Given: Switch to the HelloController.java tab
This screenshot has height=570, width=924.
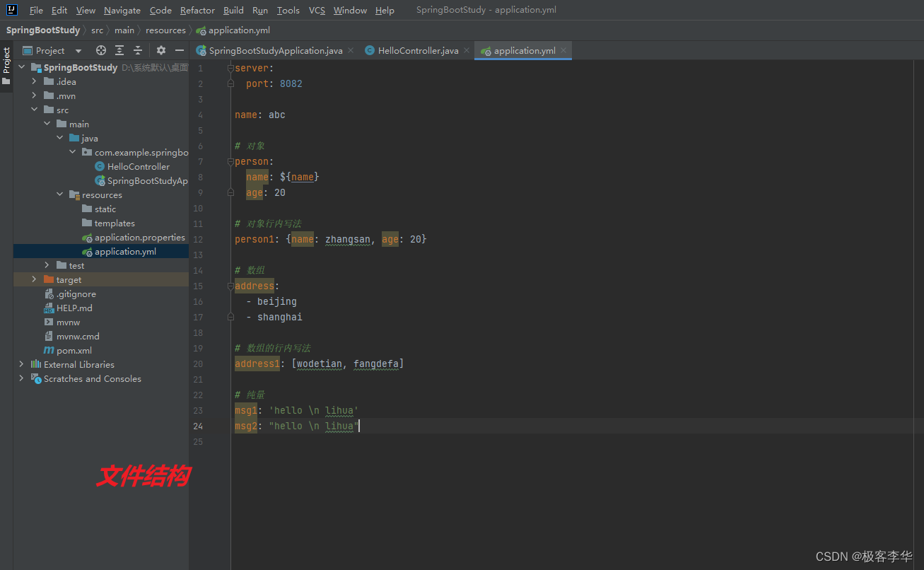Looking at the screenshot, I should (418, 51).
